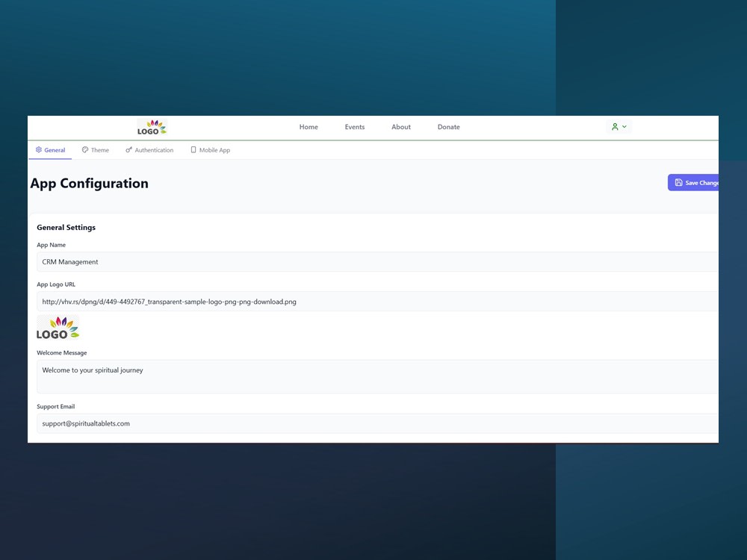Image resolution: width=747 pixels, height=560 pixels.
Task: Switch to the Theme tab
Action: click(96, 150)
